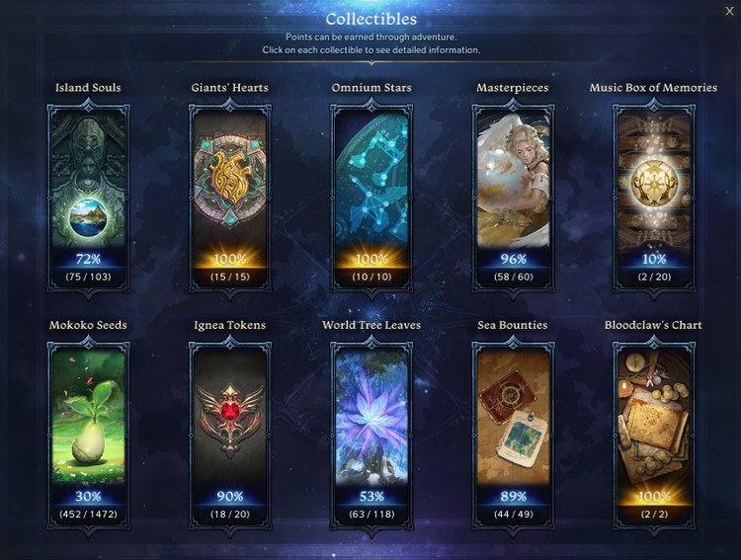Viewport: 741px width, 560px height.
Task: Click the Sea Bounties (44 / 49) counter
Action: click(513, 514)
